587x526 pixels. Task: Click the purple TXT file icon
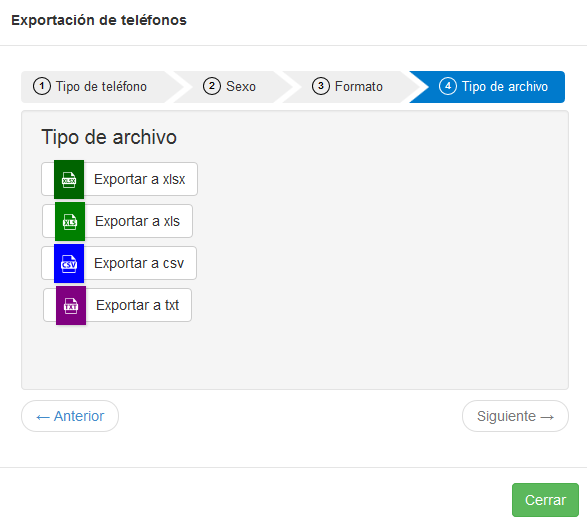(71, 305)
